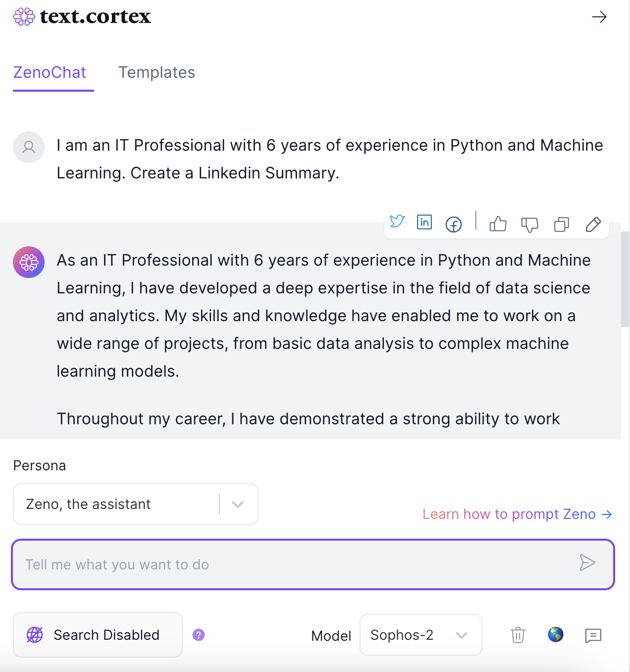Delete the conversation using the trash icon
This screenshot has width=630, height=672.
[518, 635]
